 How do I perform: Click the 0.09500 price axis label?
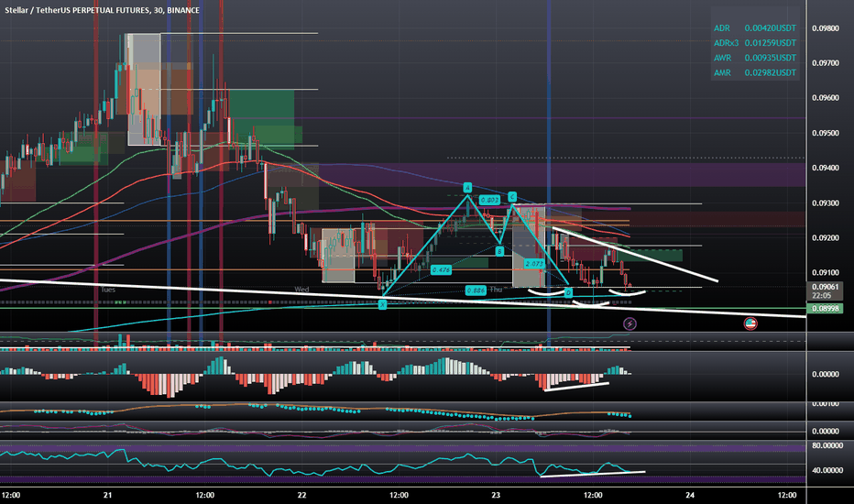[x=825, y=133]
